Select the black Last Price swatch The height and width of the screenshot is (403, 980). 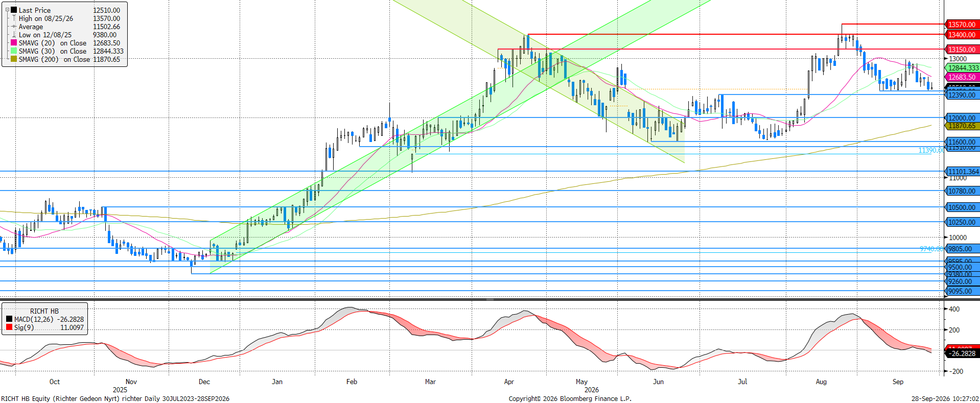[14, 10]
